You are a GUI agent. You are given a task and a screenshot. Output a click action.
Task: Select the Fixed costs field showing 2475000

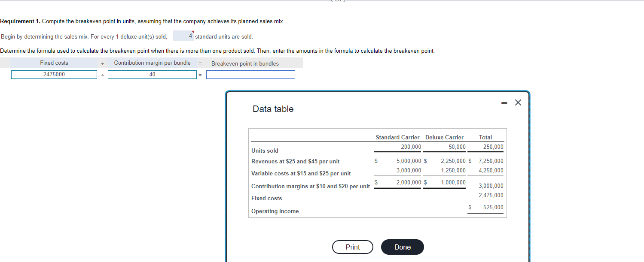pos(54,74)
